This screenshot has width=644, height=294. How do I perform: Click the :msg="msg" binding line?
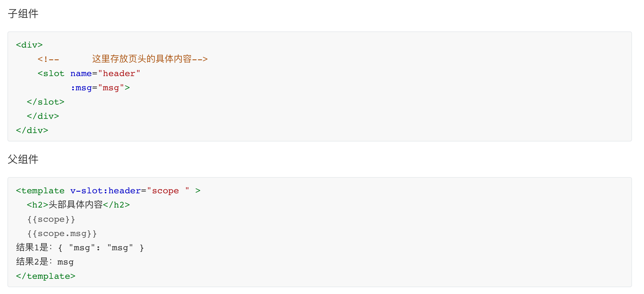(x=100, y=88)
